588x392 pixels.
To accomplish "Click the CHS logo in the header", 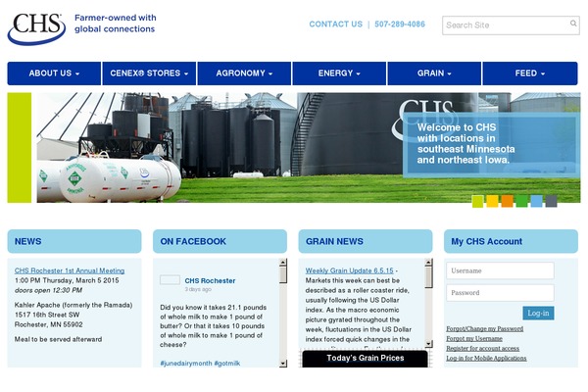I will tap(36, 28).
